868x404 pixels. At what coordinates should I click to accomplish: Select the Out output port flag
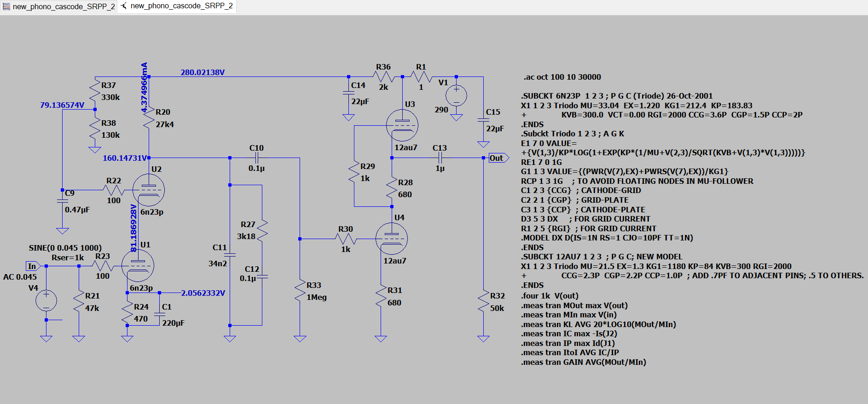coord(498,158)
